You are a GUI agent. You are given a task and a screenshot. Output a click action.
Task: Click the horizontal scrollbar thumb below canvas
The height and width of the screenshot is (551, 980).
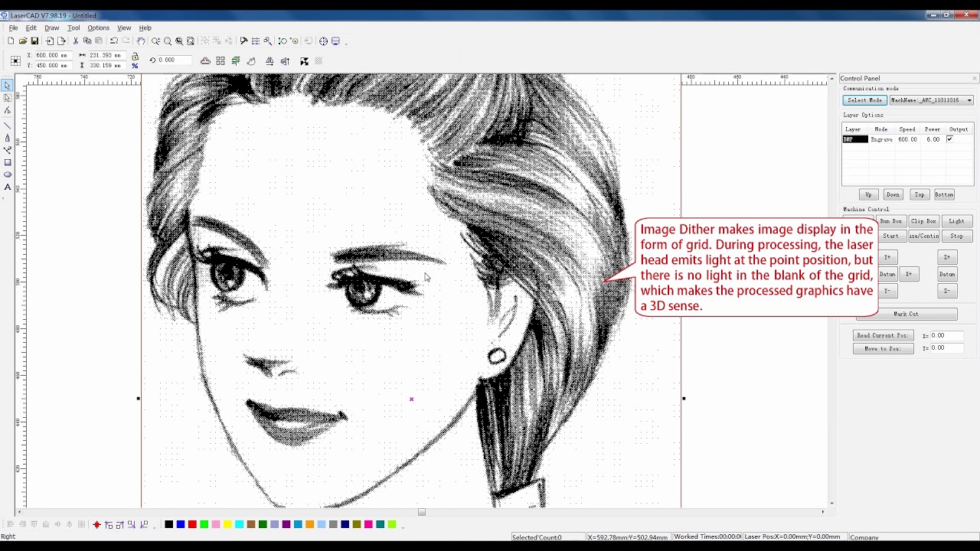tap(421, 512)
